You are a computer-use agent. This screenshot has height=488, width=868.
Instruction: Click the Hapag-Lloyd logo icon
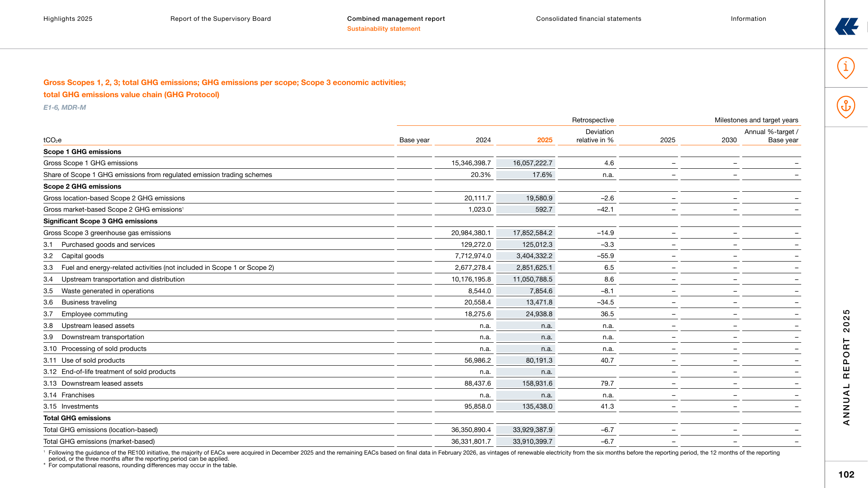847,26
